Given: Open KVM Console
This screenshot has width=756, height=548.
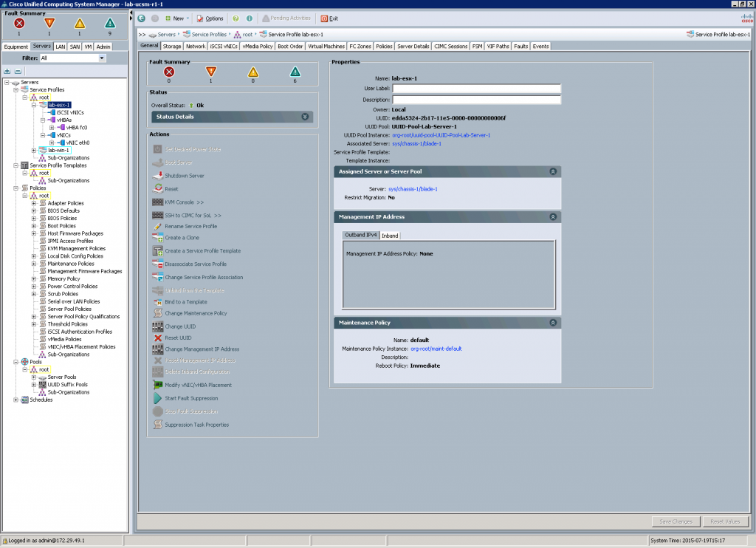Looking at the screenshot, I should click(x=184, y=202).
